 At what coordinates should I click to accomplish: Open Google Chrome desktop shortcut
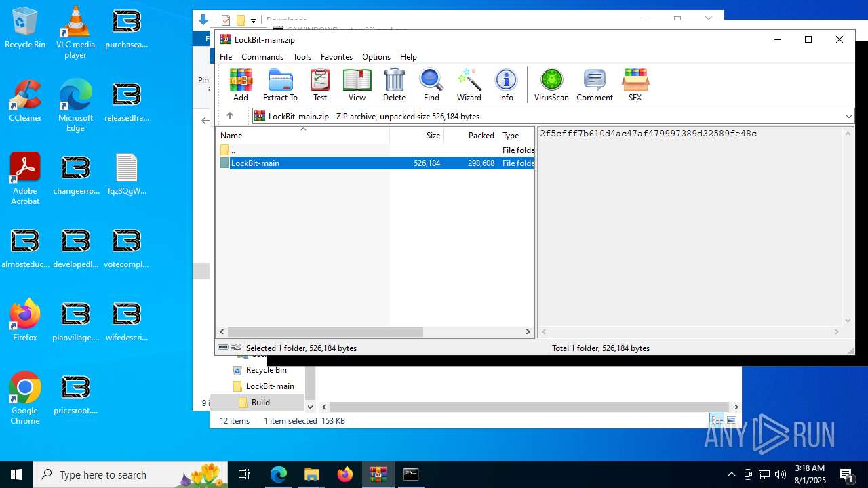(25, 399)
